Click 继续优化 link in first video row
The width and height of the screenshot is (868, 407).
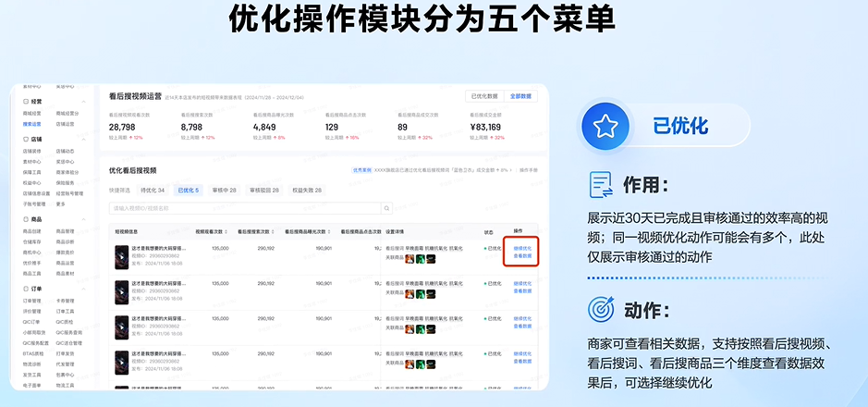(x=522, y=249)
